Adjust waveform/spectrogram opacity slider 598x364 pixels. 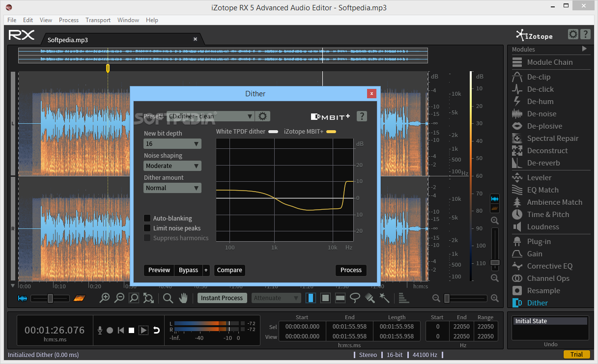click(50, 298)
